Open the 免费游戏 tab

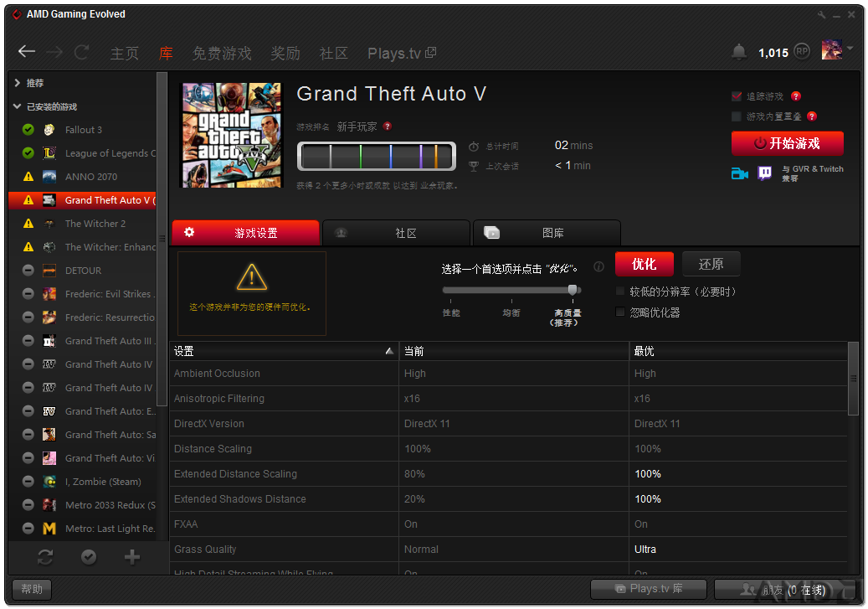click(x=222, y=54)
